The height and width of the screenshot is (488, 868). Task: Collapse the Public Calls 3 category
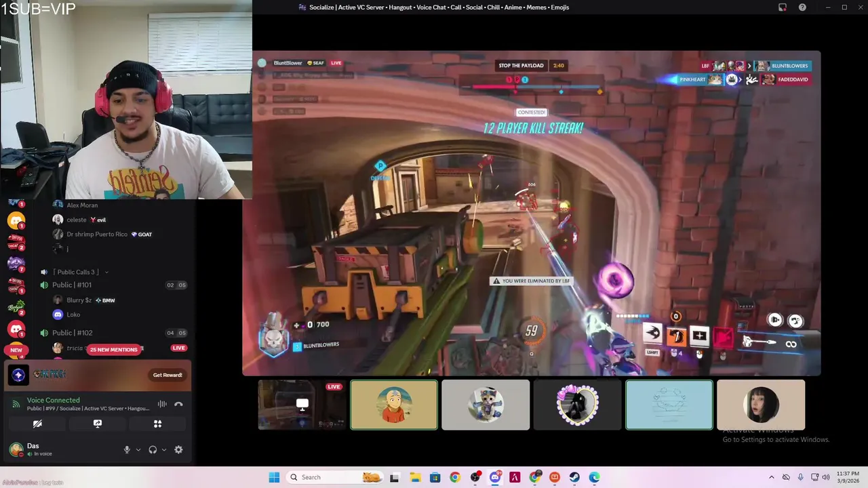point(76,272)
